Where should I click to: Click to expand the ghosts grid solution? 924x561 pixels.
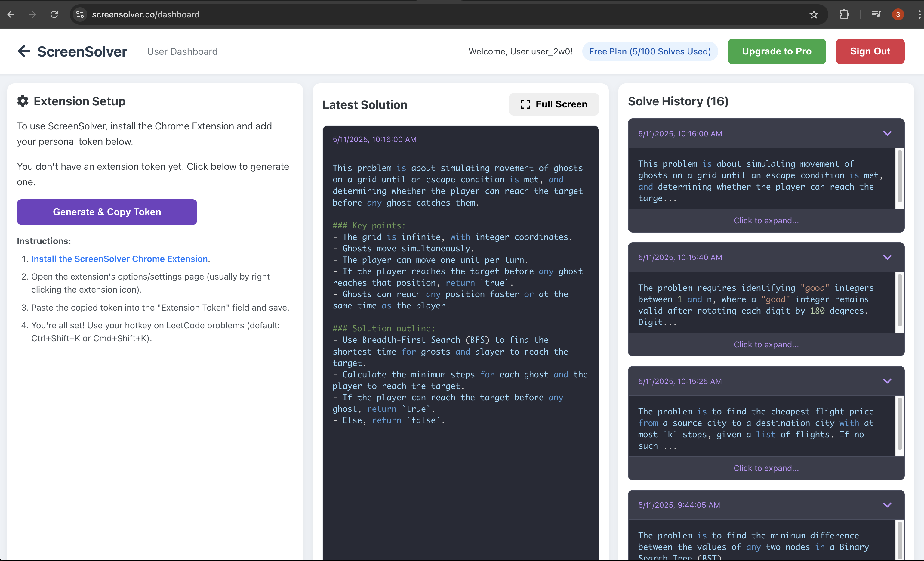click(x=766, y=220)
